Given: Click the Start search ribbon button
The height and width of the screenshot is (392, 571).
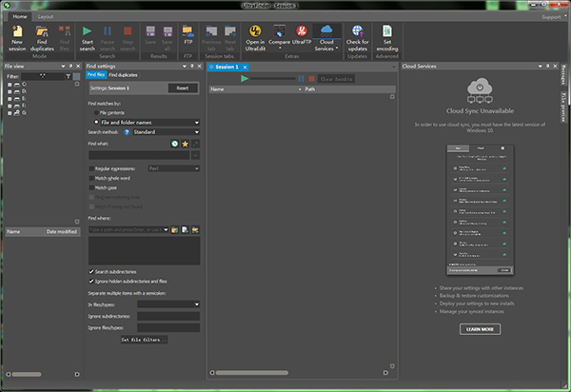Looking at the screenshot, I should (x=87, y=38).
